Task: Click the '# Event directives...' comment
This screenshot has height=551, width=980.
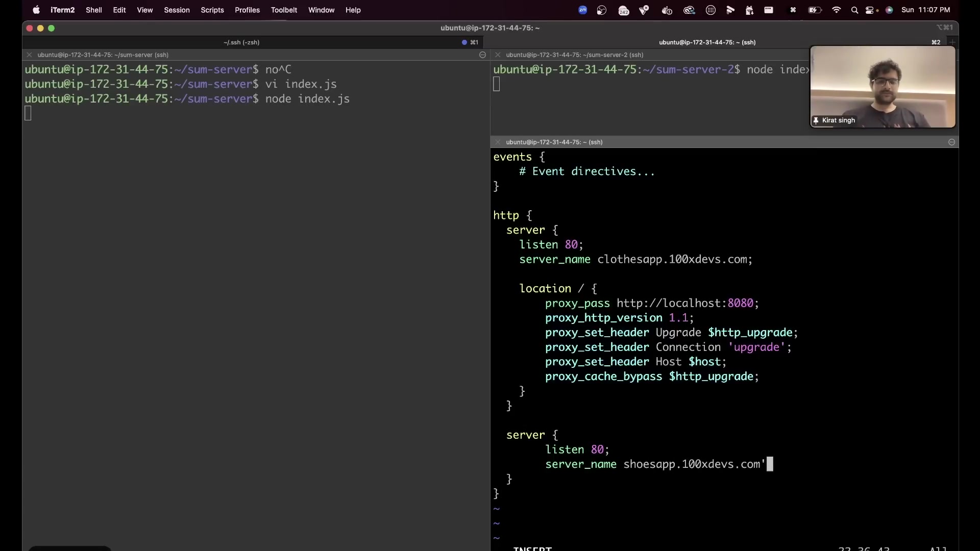Action: (586, 172)
